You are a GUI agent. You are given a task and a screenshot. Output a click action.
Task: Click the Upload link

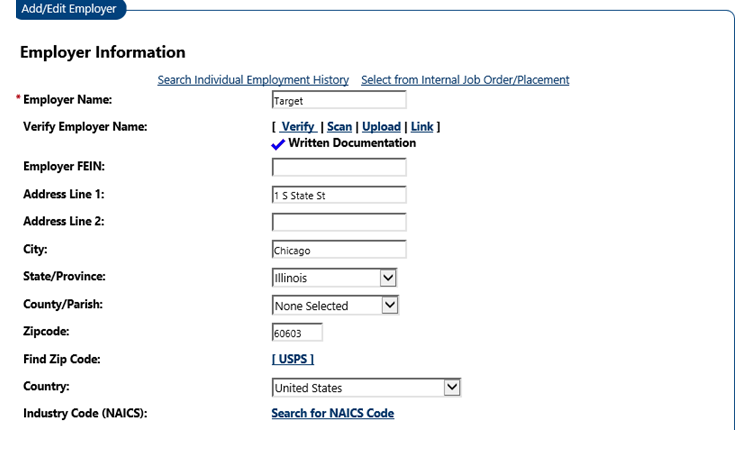point(381,127)
